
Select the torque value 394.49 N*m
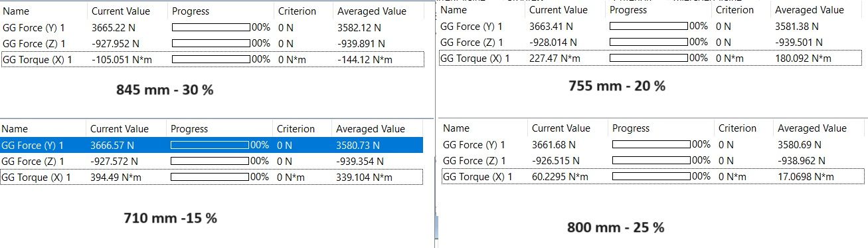pyautogui.click(x=116, y=177)
